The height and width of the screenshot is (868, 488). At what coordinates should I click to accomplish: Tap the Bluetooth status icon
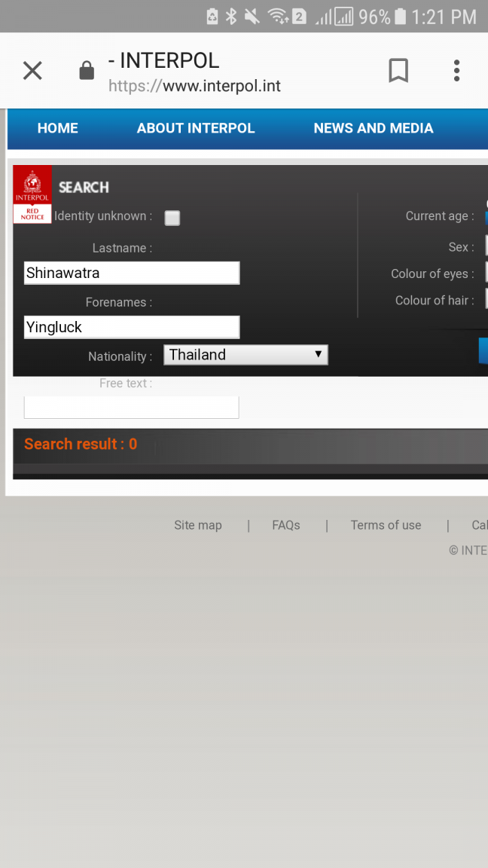tap(231, 17)
